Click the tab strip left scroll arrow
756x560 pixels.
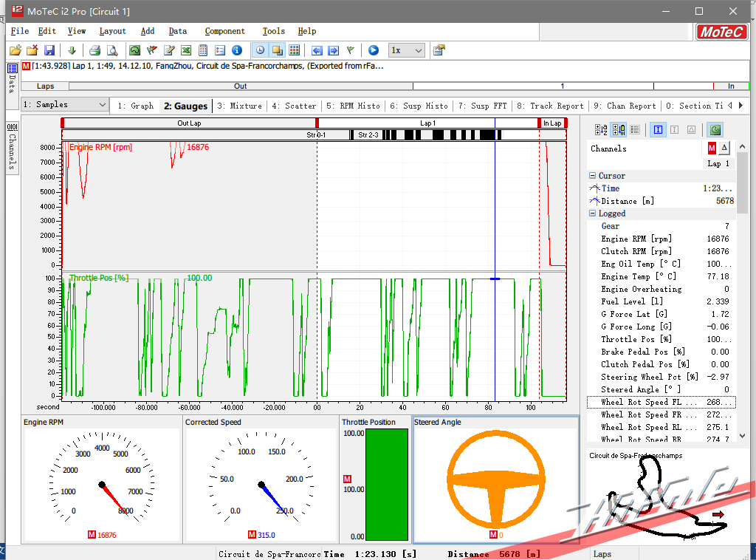click(x=730, y=105)
